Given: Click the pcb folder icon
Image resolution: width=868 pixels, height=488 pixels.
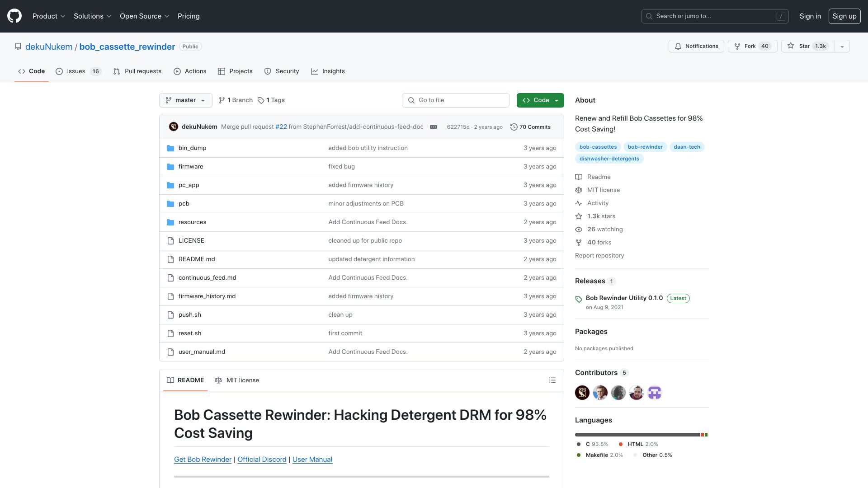Looking at the screenshot, I should point(170,204).
